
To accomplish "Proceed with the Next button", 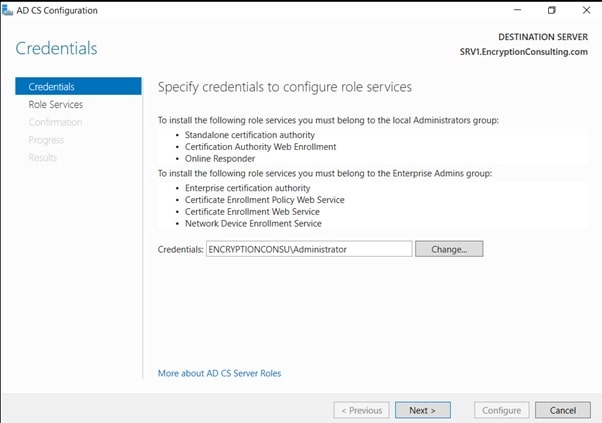I will click(x=422, y=410).
